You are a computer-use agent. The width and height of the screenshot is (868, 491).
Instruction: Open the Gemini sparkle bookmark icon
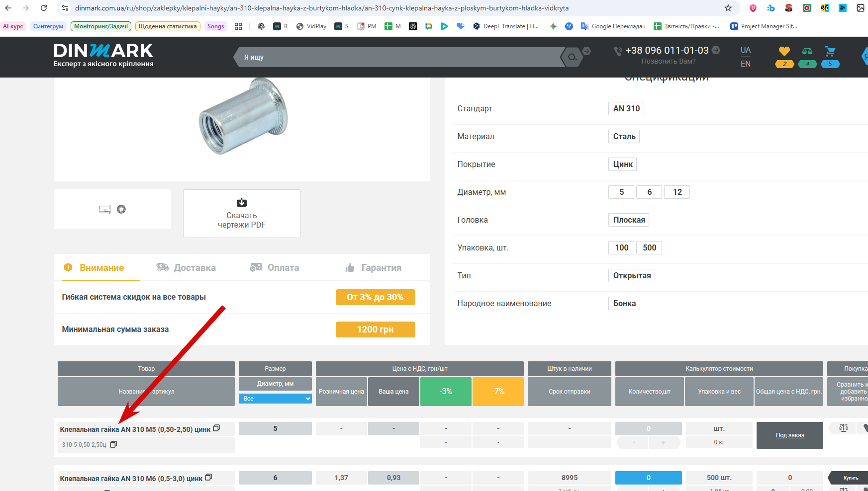(x=553, y=26)
